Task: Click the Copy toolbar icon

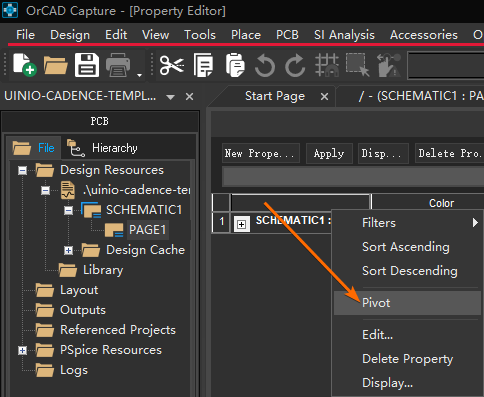Action: point(203,65)
